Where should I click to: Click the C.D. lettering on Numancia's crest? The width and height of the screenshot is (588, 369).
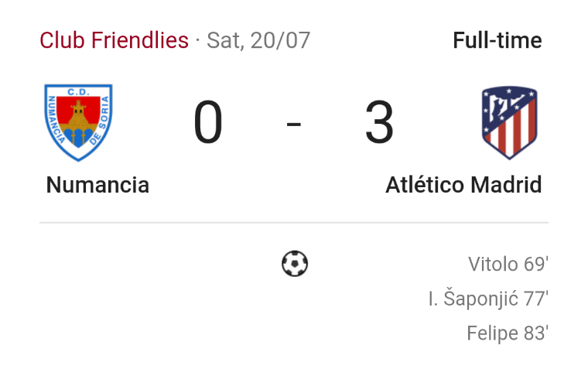click(77, 93)
